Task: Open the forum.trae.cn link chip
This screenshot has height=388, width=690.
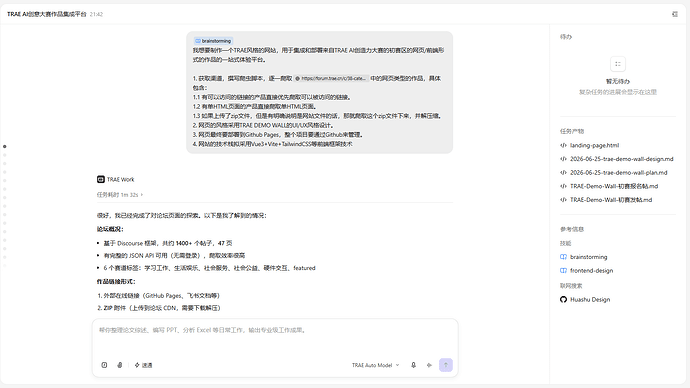Action: [331, 78]
